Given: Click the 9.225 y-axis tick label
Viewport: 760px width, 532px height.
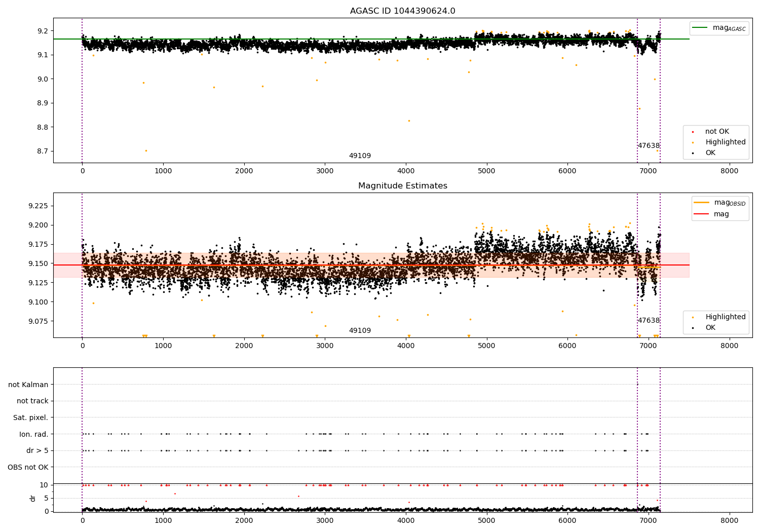Looking at the screenshot, I should click(39, 206).
